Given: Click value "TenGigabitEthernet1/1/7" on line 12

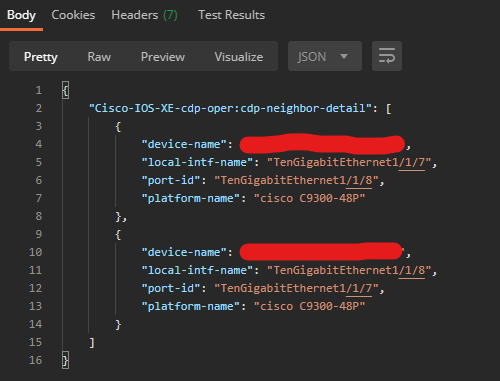Looking at the screenshot, I should click(x=296, y=288).
